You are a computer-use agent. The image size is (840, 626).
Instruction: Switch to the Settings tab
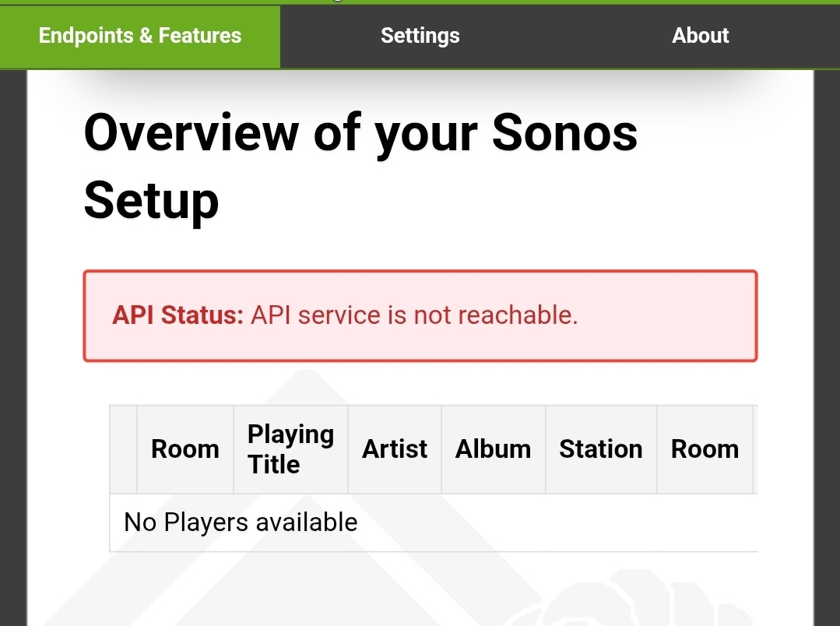[420, 36]
